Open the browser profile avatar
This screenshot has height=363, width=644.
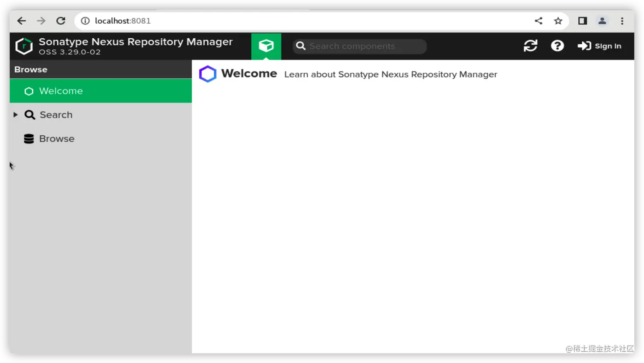tap(602, 21)
